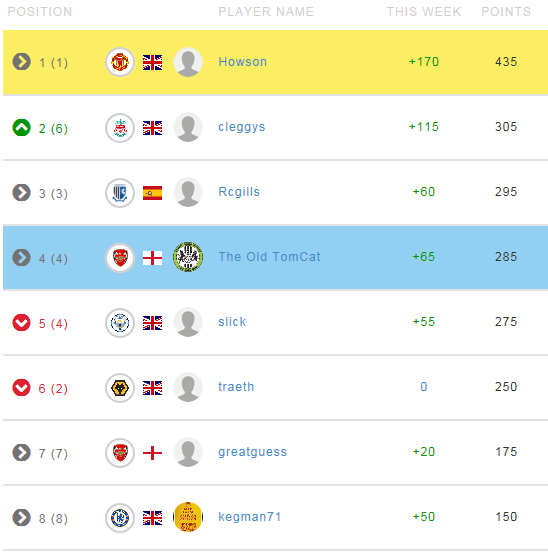Click the Manchester United crest beside Howson
Viewport: 548px width, 552px height.
(x=120, y=62)
